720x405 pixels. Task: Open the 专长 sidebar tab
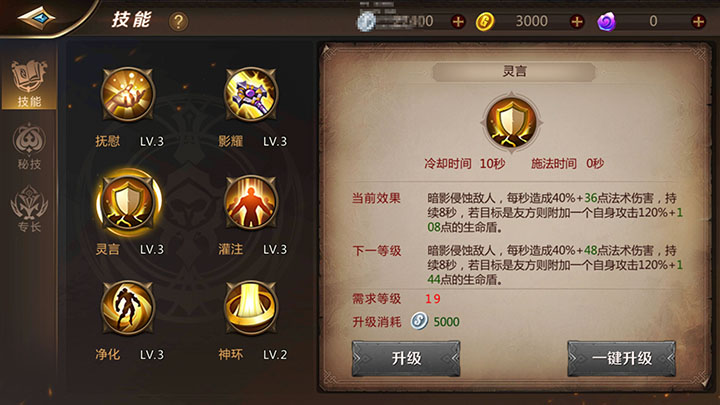point(29,209)
